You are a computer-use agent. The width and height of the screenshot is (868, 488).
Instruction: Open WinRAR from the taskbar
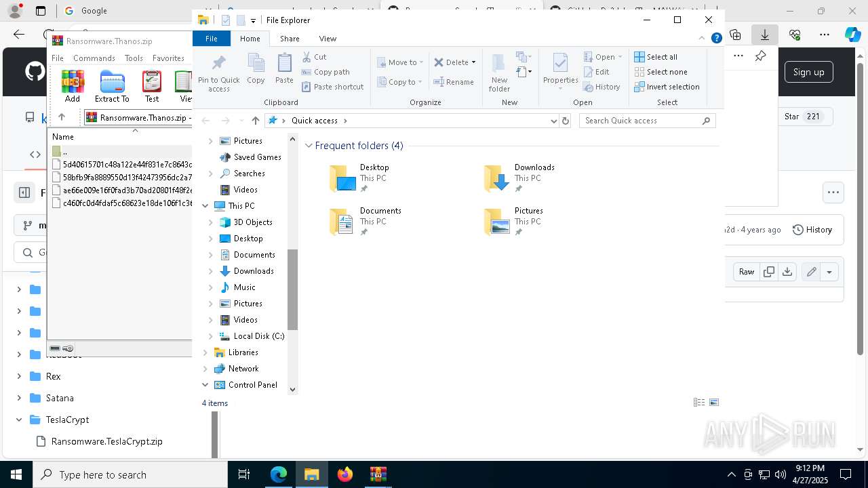[378, 474]
